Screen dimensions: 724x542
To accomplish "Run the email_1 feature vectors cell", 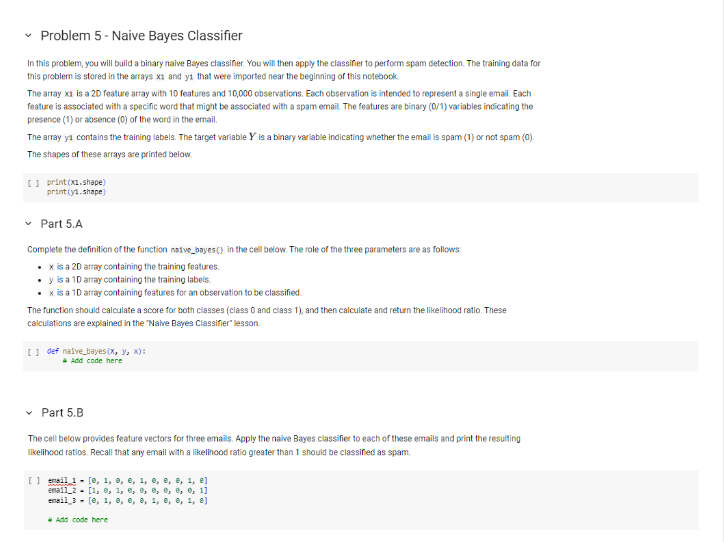I will pyautogui.click(x=34, y=481).
